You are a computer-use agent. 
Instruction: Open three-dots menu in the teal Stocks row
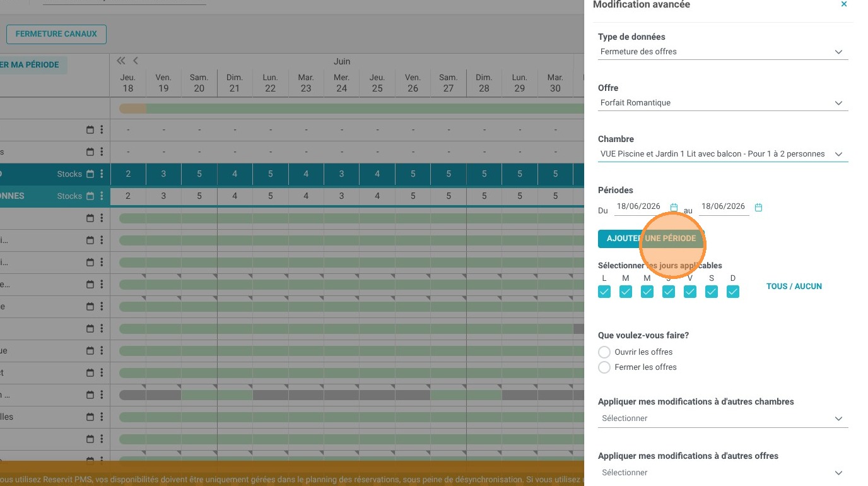click(x=102, y=174)
